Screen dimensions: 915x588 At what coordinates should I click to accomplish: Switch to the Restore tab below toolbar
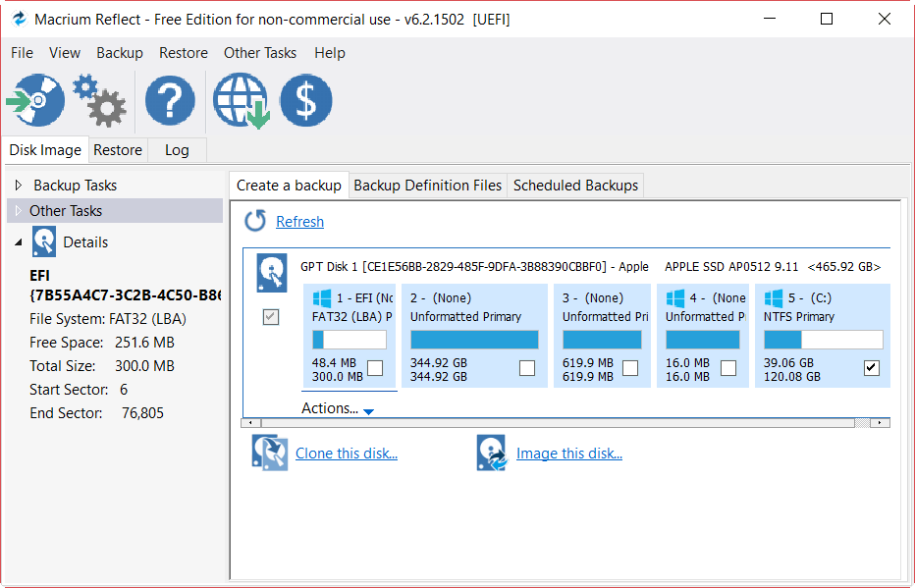[x=118, y=150]
